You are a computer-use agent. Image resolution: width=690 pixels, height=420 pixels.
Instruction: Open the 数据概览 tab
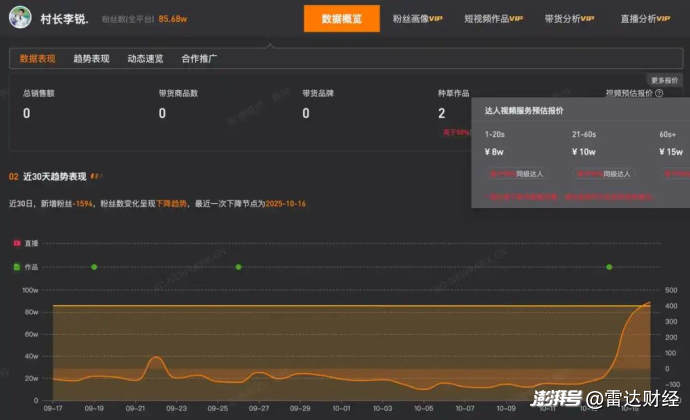[x=341, y=18]
